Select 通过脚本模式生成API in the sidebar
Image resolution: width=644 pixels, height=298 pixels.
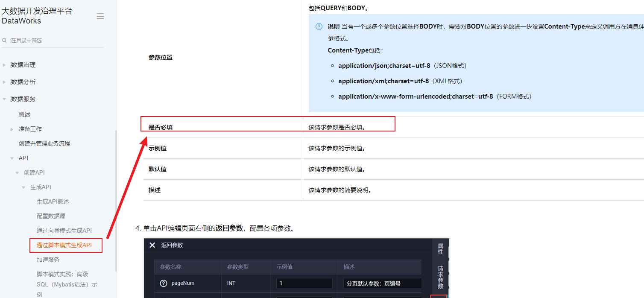pos(64,245)
